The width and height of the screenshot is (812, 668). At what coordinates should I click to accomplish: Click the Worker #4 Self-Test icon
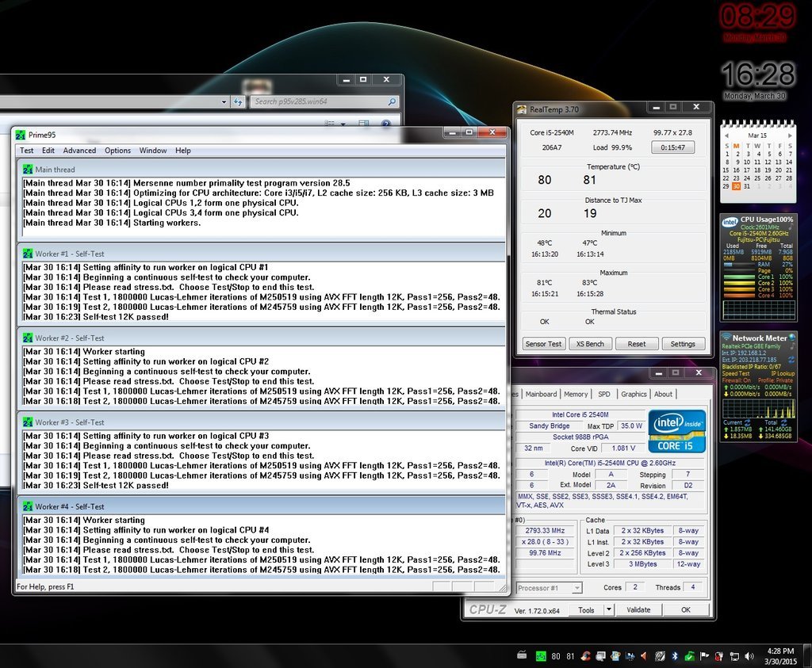[28, 506]
